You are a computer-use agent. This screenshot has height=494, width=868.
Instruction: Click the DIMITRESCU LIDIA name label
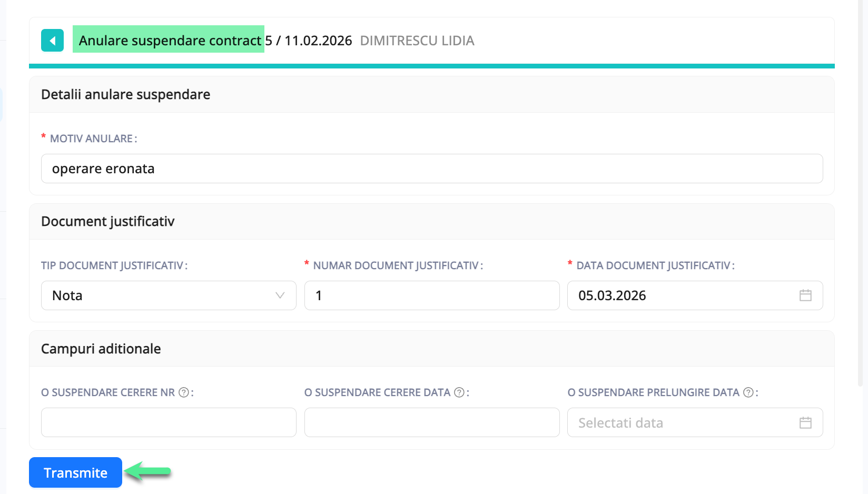coord(417,40)
